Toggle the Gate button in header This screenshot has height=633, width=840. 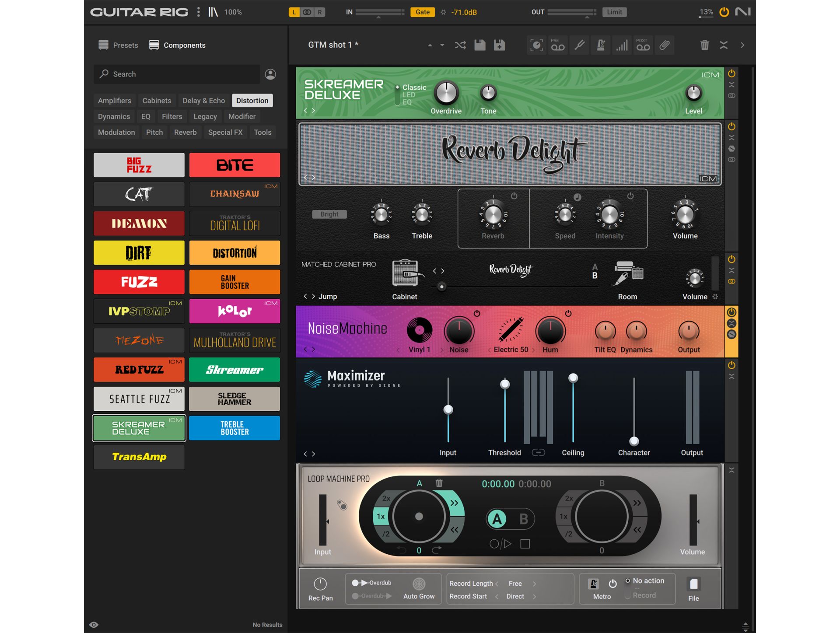(x=422, y=12)
